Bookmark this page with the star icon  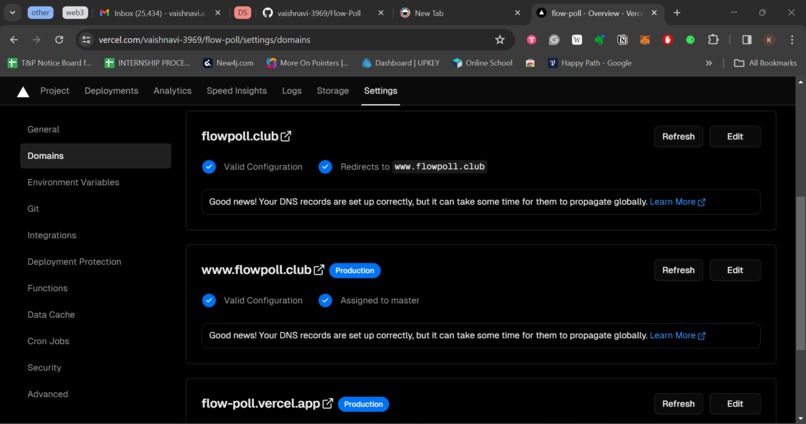[x=500, y=40]
